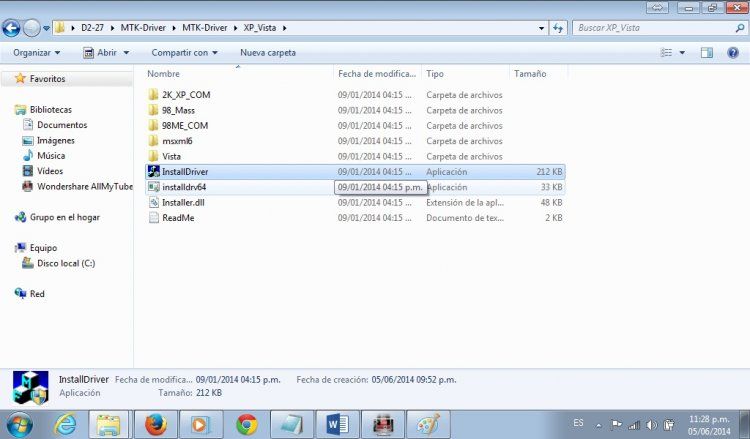Viewport: 750px width, 439px height.
Task: Sort by Fecha de modifica... column
Action: pos(377,74)
